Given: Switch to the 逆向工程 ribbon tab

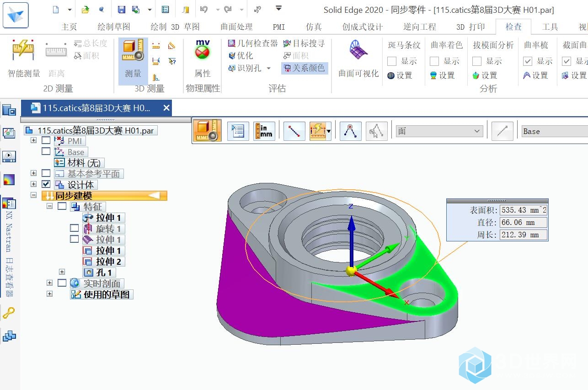Looking at the screenshot, I should 420,27.
